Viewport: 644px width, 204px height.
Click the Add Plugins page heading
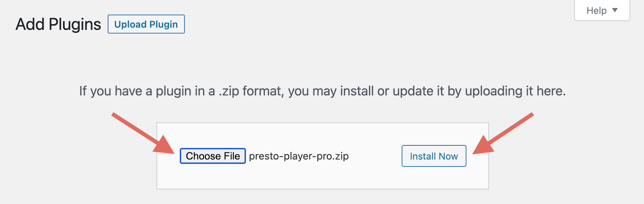(58, 24)
